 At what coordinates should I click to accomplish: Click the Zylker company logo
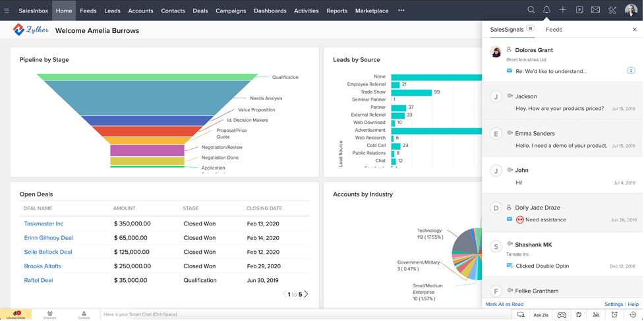[30, 30]
